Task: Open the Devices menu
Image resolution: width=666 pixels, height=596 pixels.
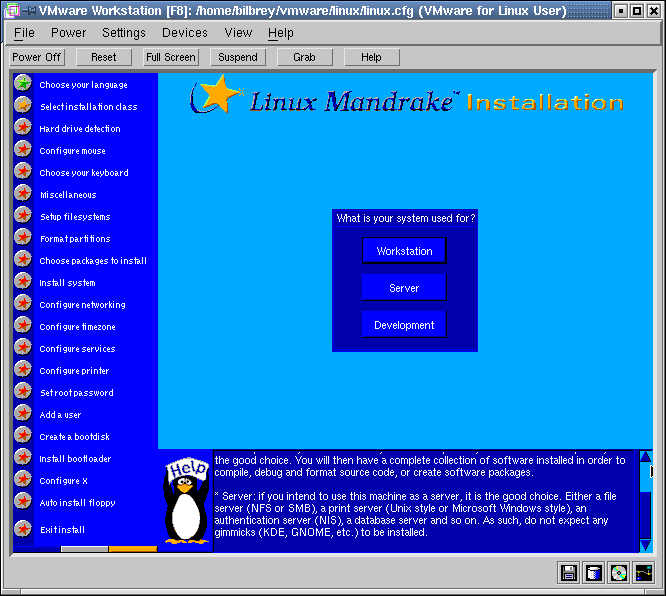Action: [185, 33]
